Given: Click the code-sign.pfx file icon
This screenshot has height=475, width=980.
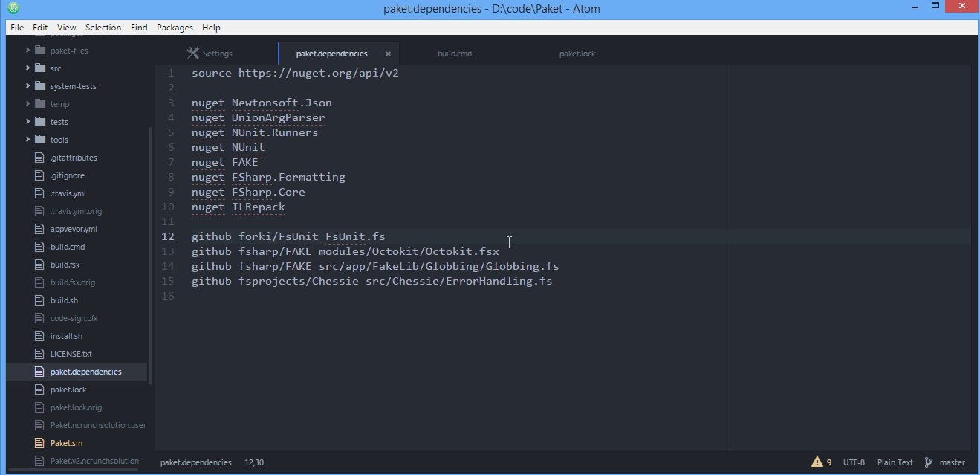Looking at the screenshot, I should click(x=40, y=318).
